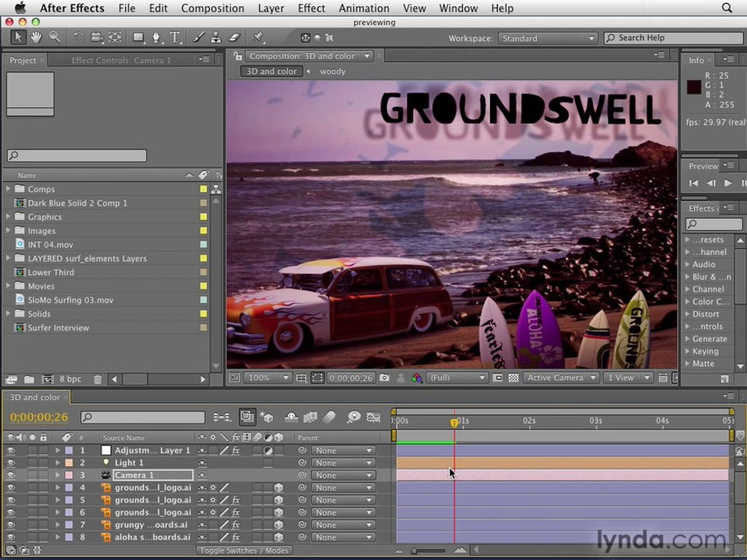Select the Selection arrow tool
747x560 pixels.
point(18,37)
